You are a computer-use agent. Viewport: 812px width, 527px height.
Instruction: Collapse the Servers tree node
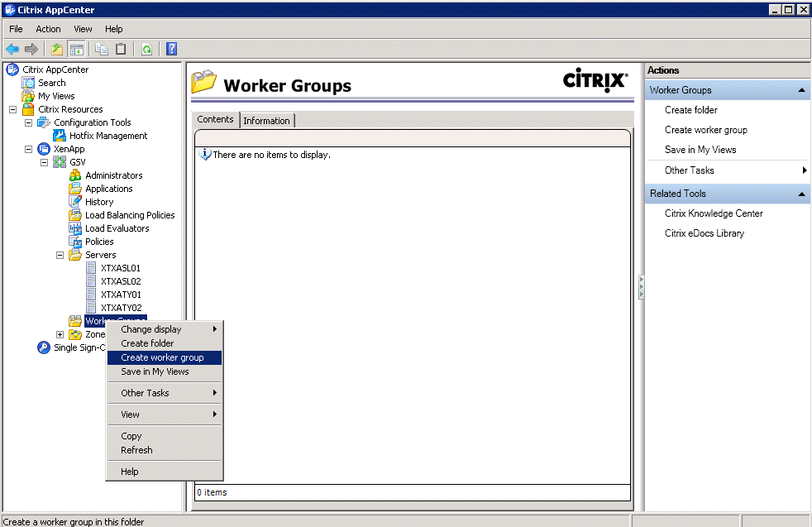pos(60,255)
